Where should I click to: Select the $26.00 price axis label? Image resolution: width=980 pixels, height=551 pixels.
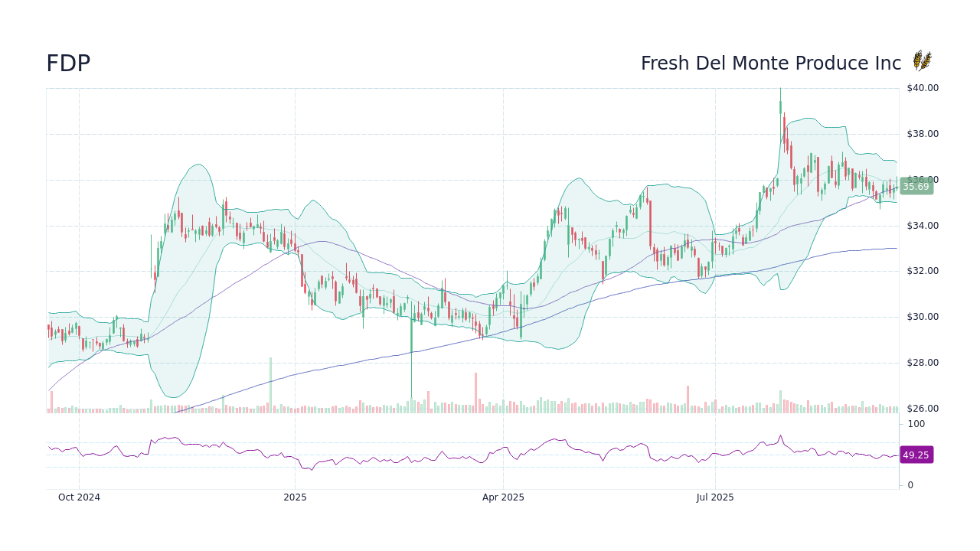tap(923, 409)
